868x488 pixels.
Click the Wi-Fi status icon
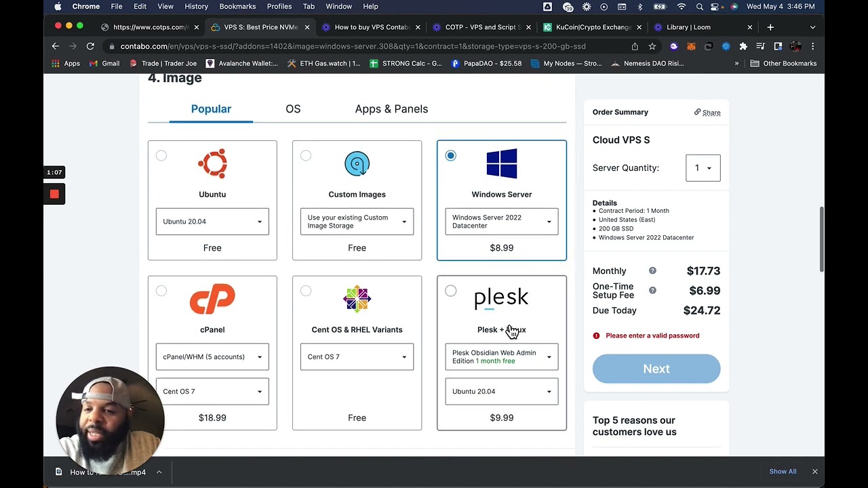682,7
